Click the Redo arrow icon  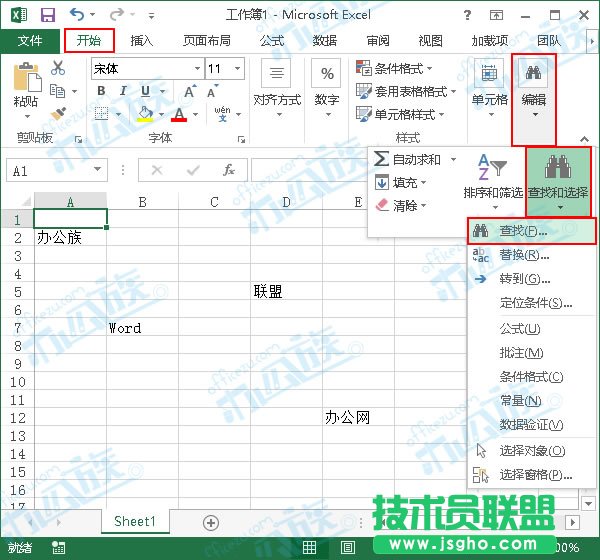(116, 15)
